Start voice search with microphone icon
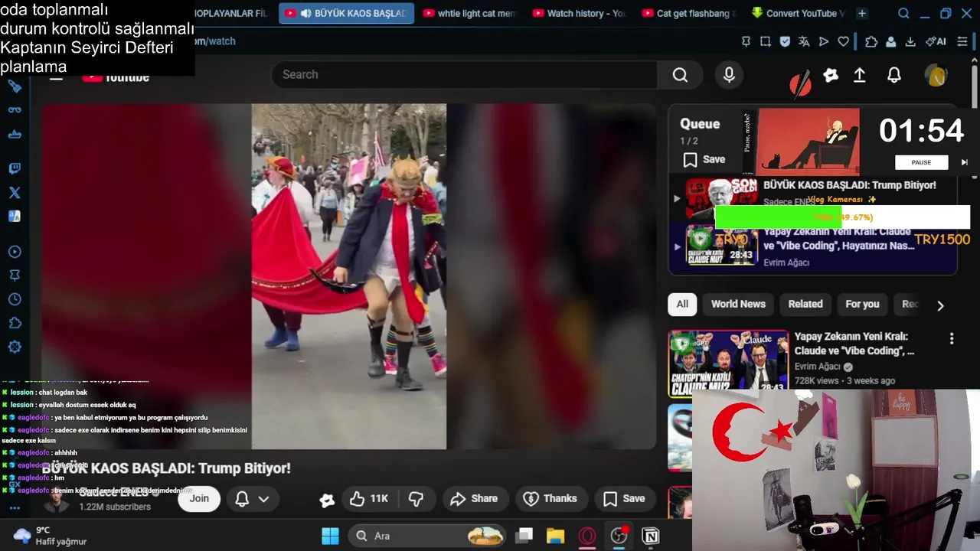The height and width of the screenshot is (551, 980). pyautogui.click(x=729, y=74)
